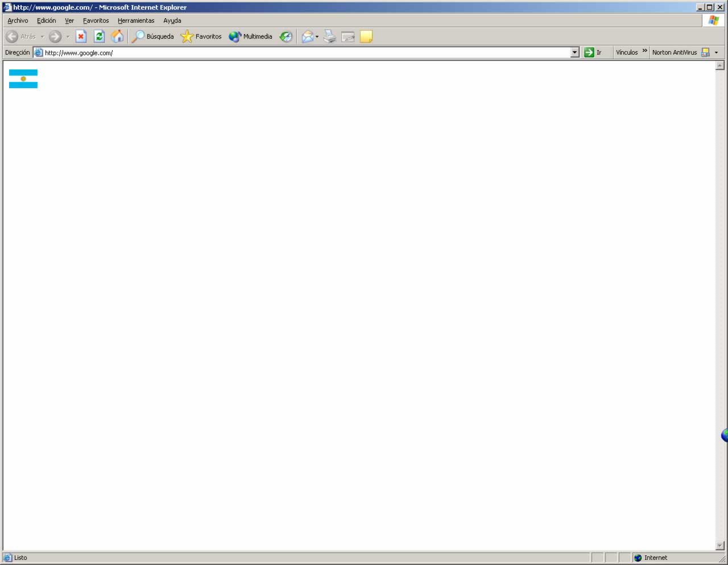728x565 pixels.
Task: Click the Vínculos links toolbar label
Action: tap(627, 52)
